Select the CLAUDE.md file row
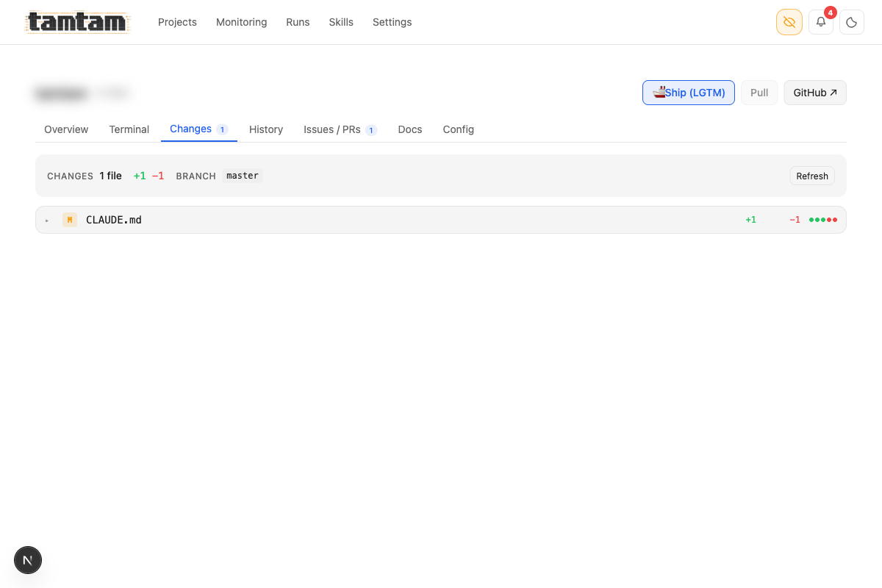The image size is (882, 588). click(x=113, y=219)
